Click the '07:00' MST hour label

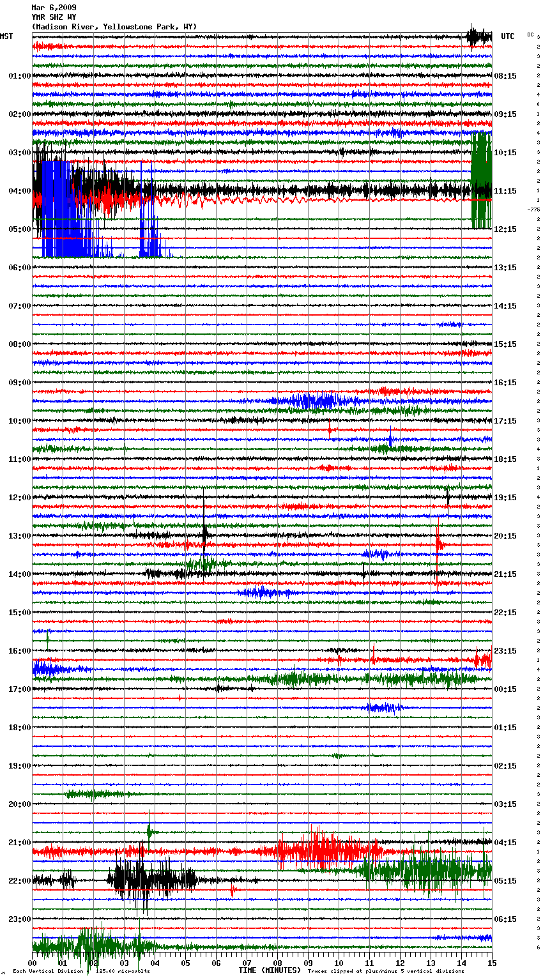click(x=19, y=306)
